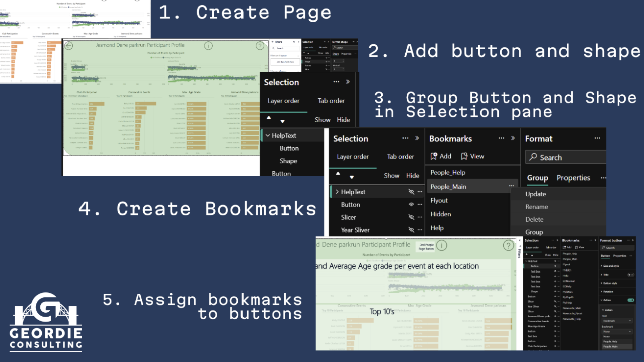Screen dimensions: 644x362
Task: Click the back arrow on step 2 report page
Action: click(69, 46)
